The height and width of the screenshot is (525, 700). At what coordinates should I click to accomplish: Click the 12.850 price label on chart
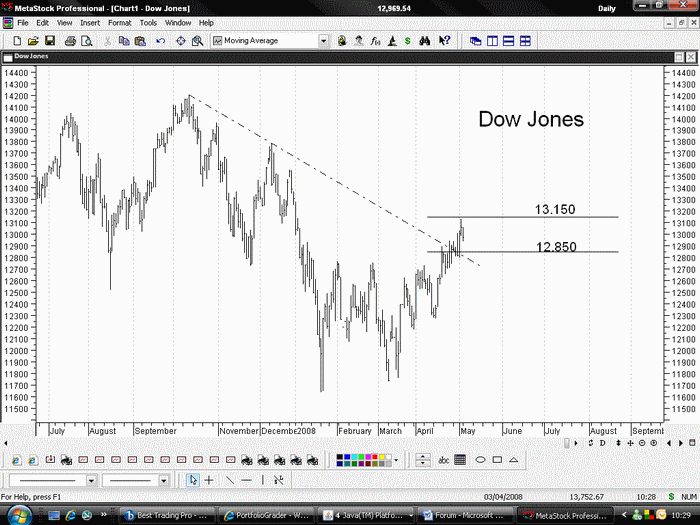click(x=556, y=247)
